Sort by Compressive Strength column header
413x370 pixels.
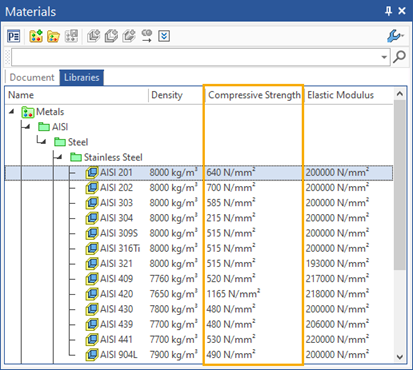[x=254, y=95]
